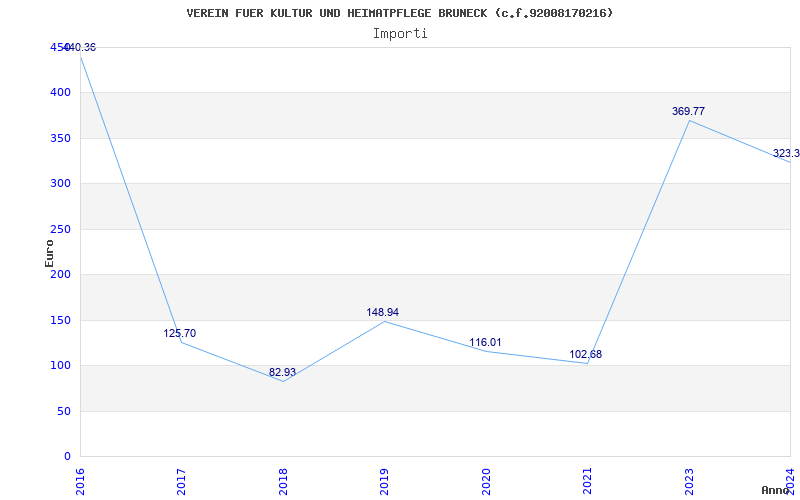800x500 pixels.
Task: Click the 150 y-axis tick label
Action: pyautogui.click(x=60, y=320)
